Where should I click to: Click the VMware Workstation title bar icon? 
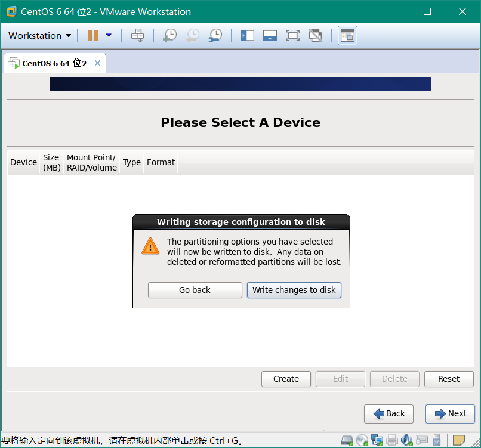(12, 12)
